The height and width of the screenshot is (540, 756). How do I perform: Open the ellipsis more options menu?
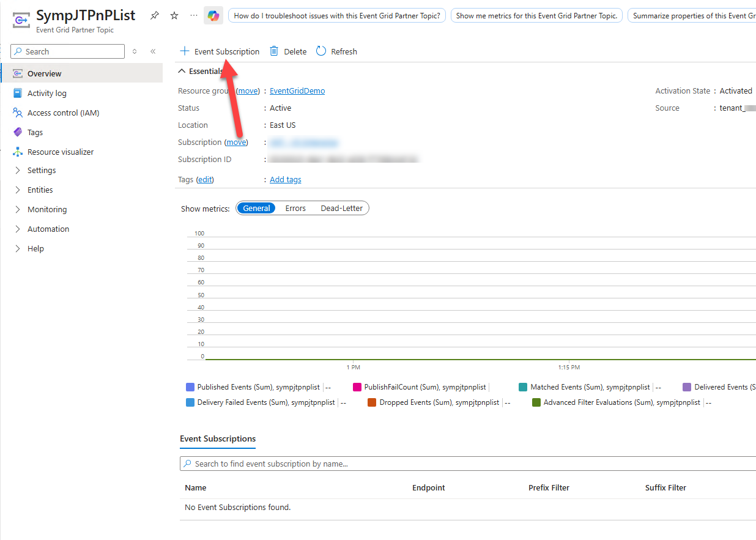pos(193,15)
